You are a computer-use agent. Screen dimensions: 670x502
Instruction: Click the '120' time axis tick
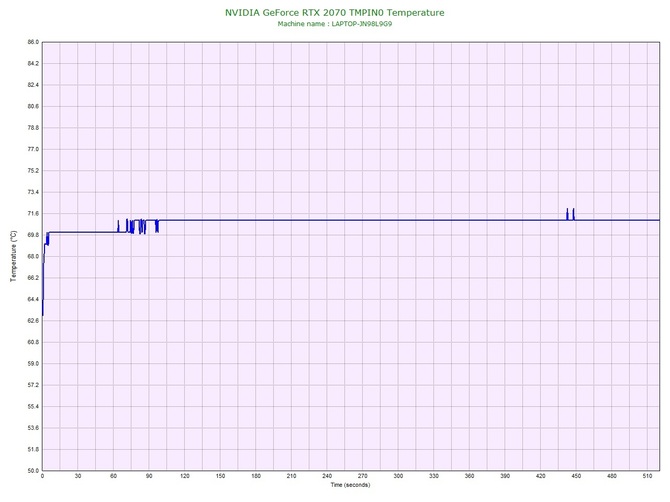pos(185,476)
